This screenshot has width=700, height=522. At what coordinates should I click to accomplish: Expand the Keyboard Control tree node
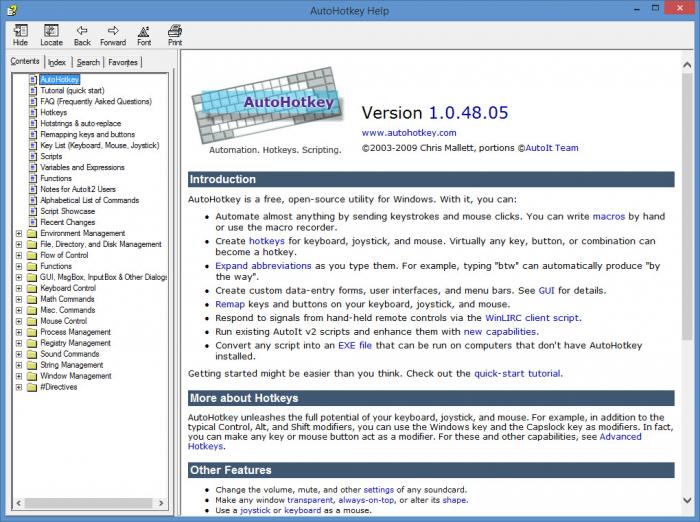click(18, 288)
